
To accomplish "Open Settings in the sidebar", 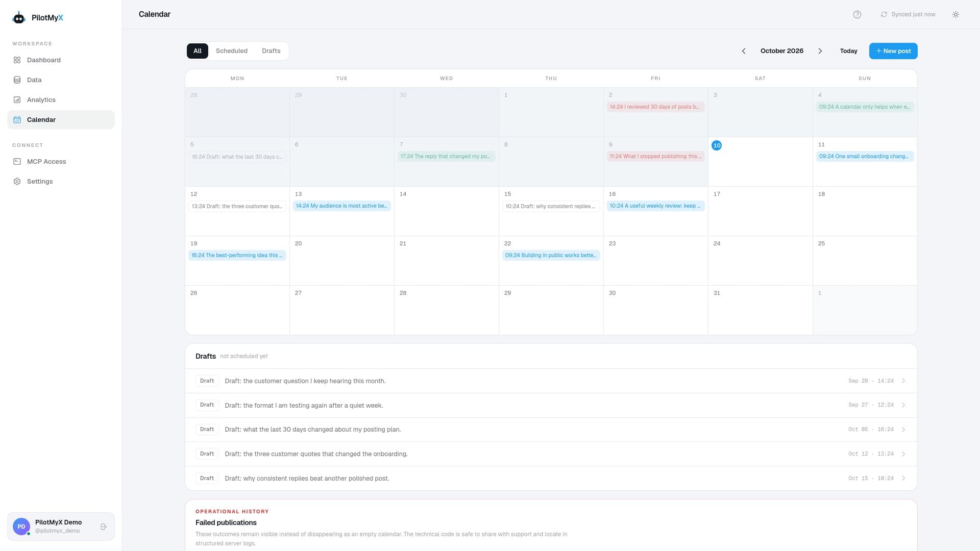I will pyautogui.click(x=61, y=182).
